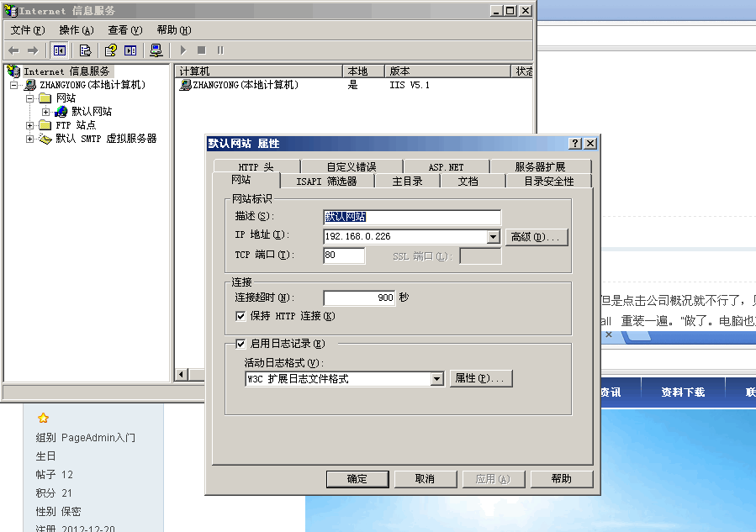Click the export list toolbar icon

(x=85, y=50)
